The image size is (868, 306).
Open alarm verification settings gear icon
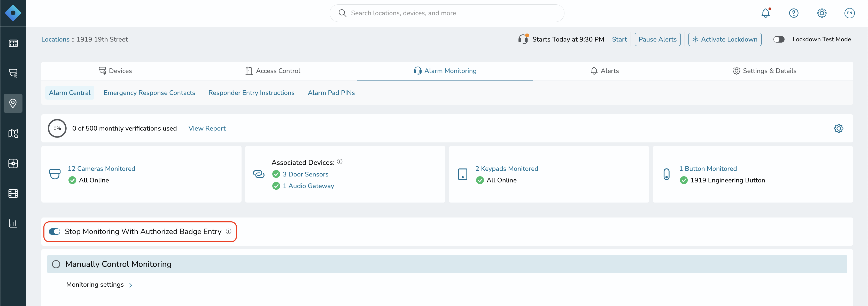pos(838,128)
